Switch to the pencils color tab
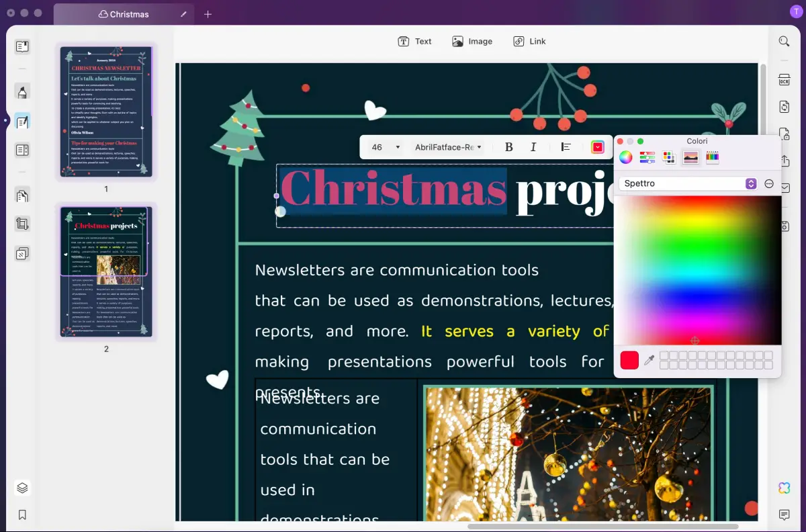 point(713,157)
